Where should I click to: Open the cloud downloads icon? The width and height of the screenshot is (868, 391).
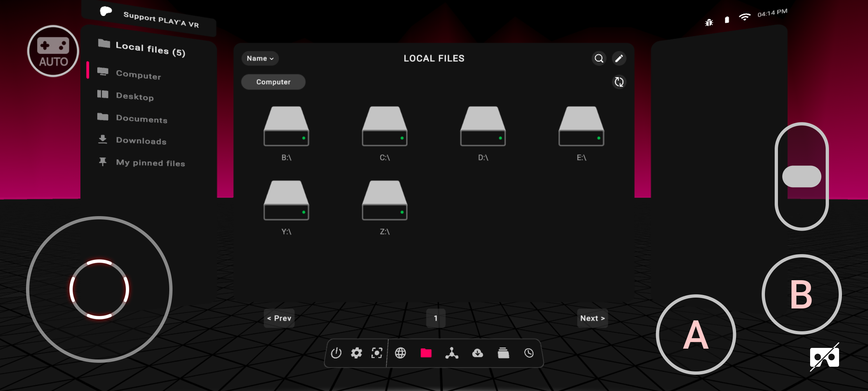(478, 353)
